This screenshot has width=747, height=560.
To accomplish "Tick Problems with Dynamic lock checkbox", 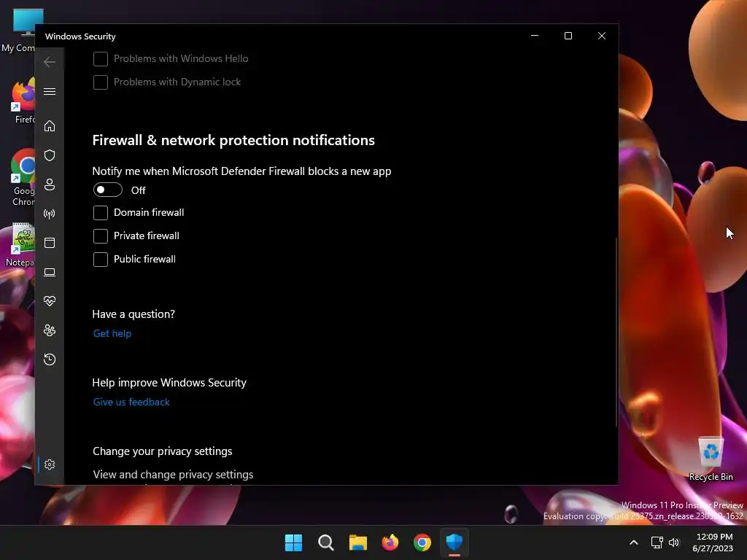I will [x=101, y=82].
